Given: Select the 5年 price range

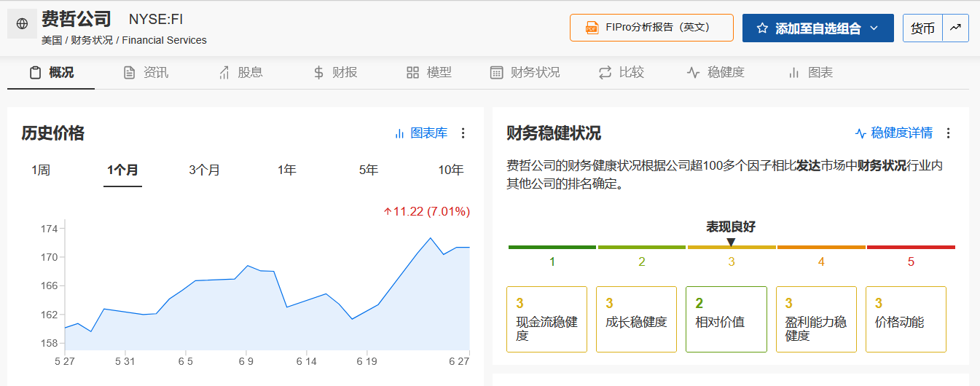Looking at the screenshot, I should click(369, 170).
